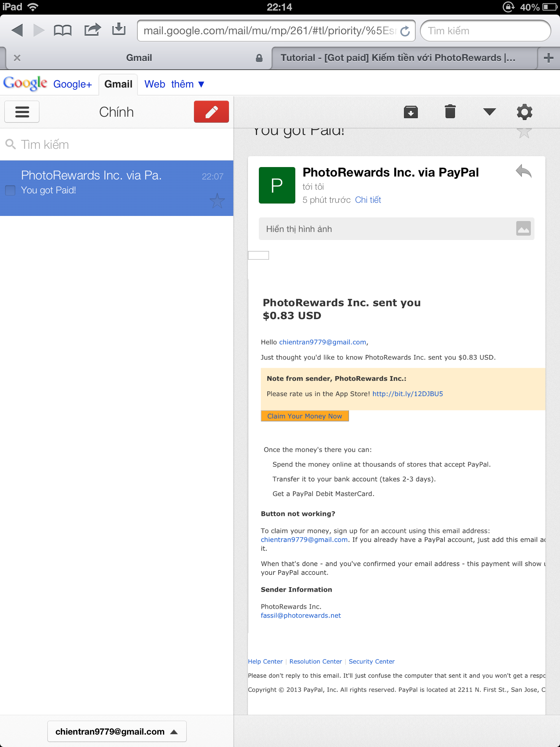The image size is (560, 747).
Task: Click the 'Sender Information' heading
Action: pyautogui.click(x=296, y=590)
